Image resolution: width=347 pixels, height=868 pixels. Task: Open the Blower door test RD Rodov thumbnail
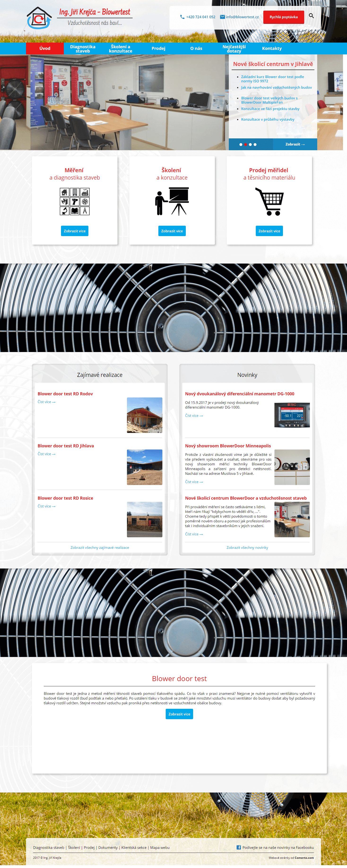click(144, 415)
